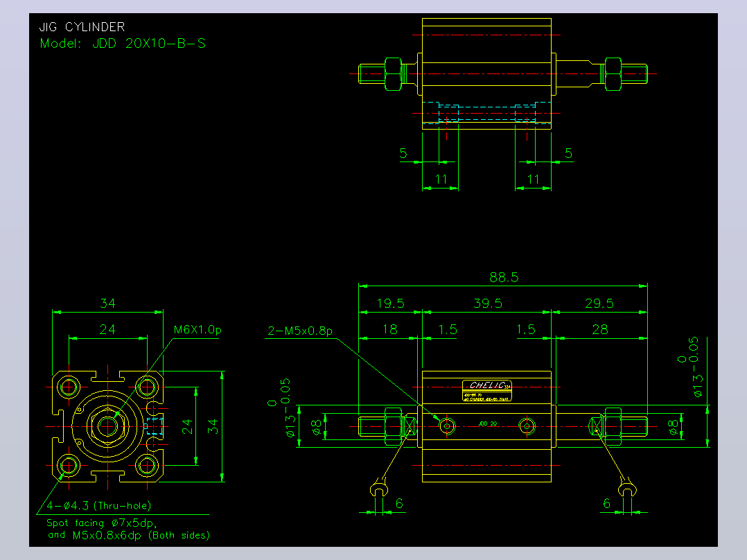Click the ø13-0.05 tolerance left of front view

pos(281,408)
